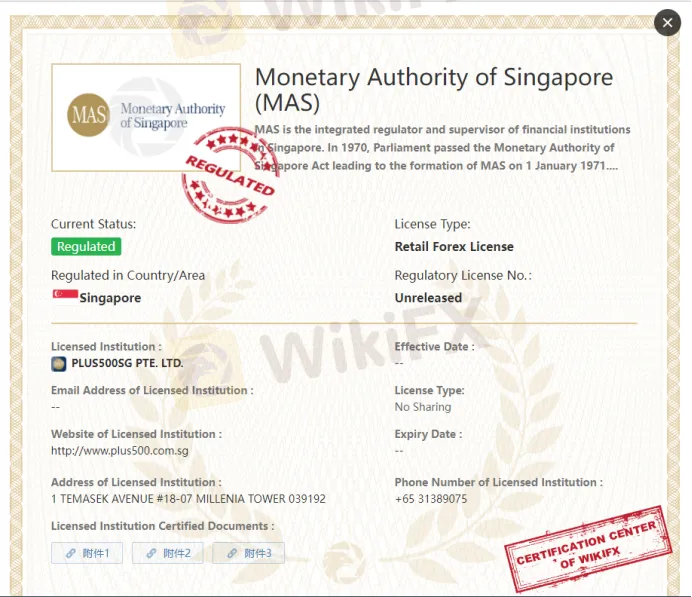Click the Website of Licensed Institution label
Viewport: 692px width, 597px height.
coord(136,434)
